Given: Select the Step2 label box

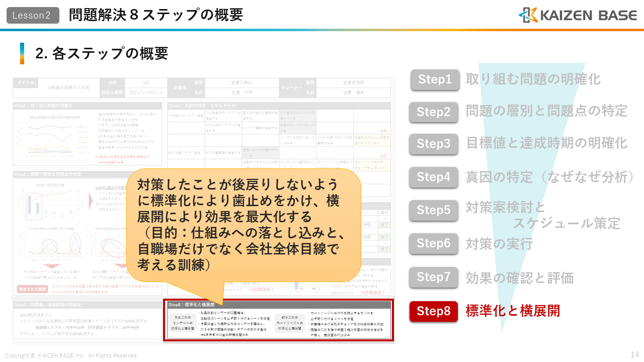Looking at the screenshot, I should (434, 112).
